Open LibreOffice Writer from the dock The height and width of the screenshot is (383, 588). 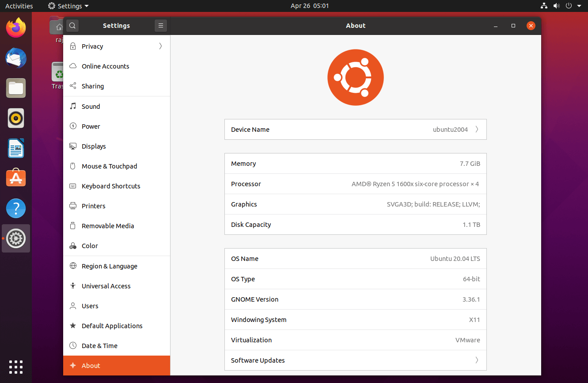point(16,148)
